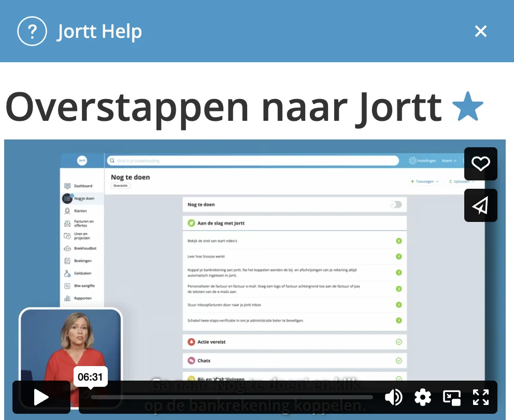Play the video
The height and width of the screenshot is (420, 514).
41,397
